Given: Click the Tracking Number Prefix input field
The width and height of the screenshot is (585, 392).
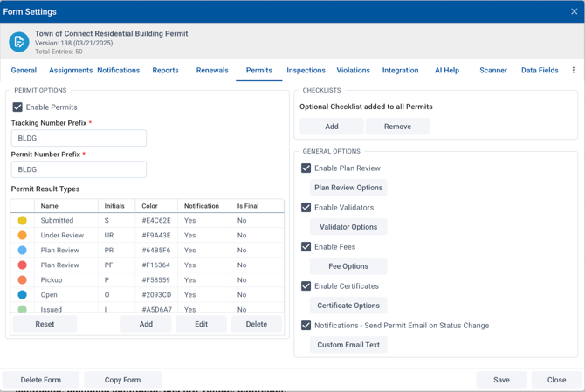Looking at the screenshot, I should click(79, 138).
